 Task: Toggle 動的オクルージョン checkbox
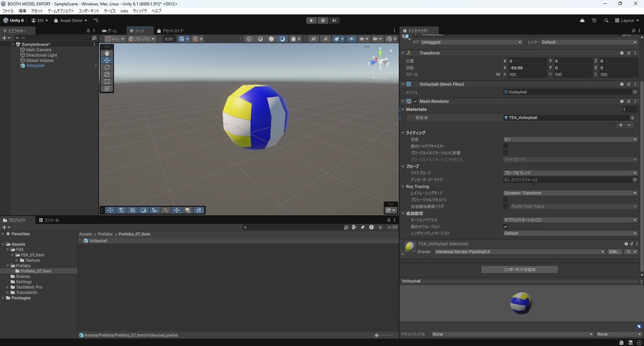click(506, 226)
